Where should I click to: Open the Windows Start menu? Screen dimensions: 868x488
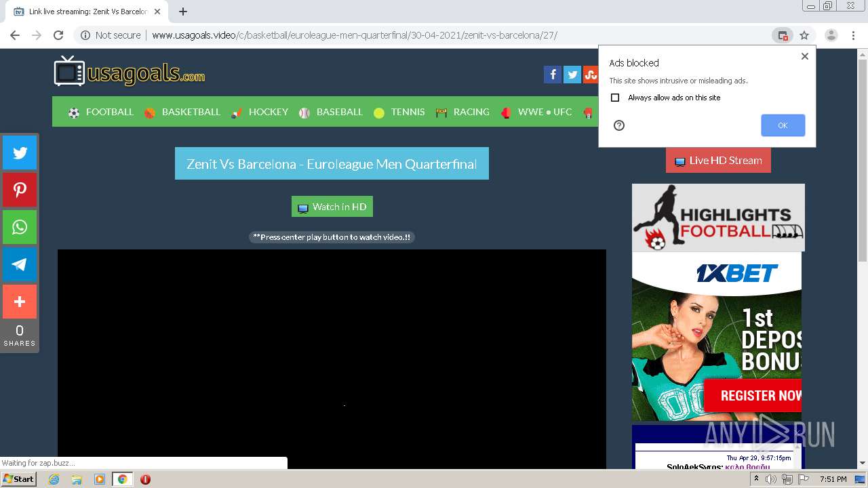click(x=18, y=479)
